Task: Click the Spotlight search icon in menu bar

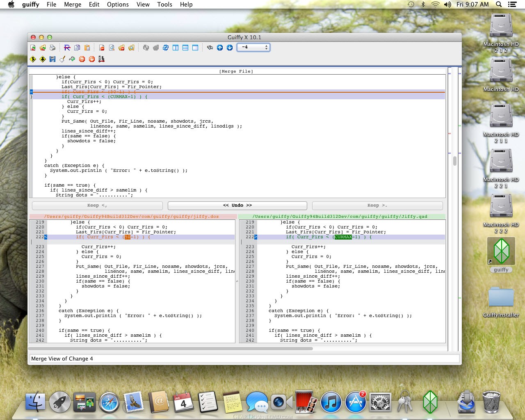Action: 499,4
